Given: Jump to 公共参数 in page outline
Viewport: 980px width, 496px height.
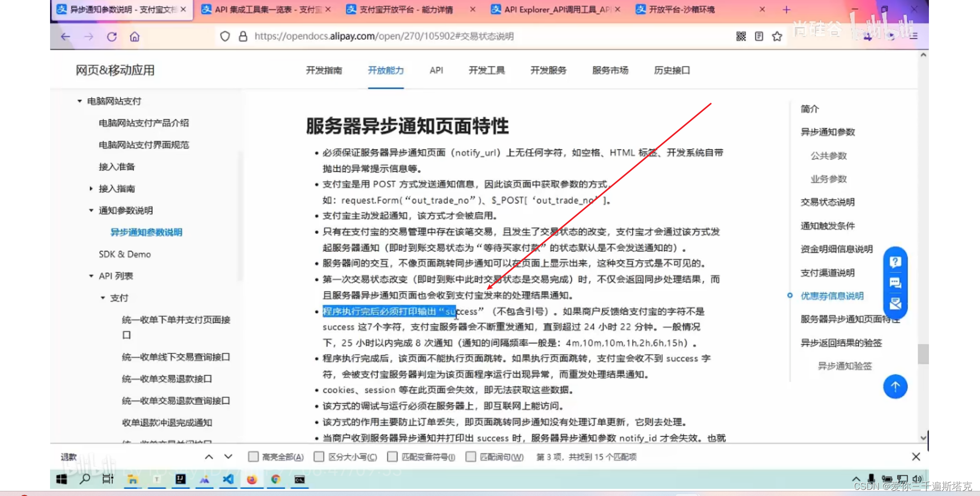Looking at the screenshot, I should 829,156.
